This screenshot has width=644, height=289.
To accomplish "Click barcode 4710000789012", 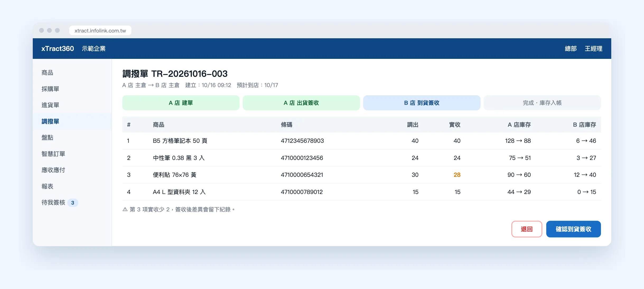I will [x=302, y=192].
